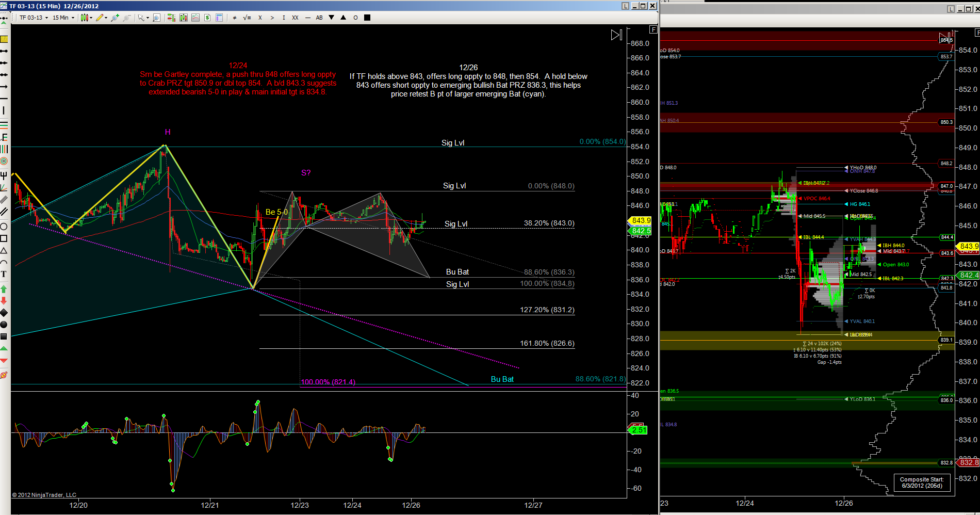Open the Data Box icon
This screenshot has width=980, height=515.
tap(157, 18)
